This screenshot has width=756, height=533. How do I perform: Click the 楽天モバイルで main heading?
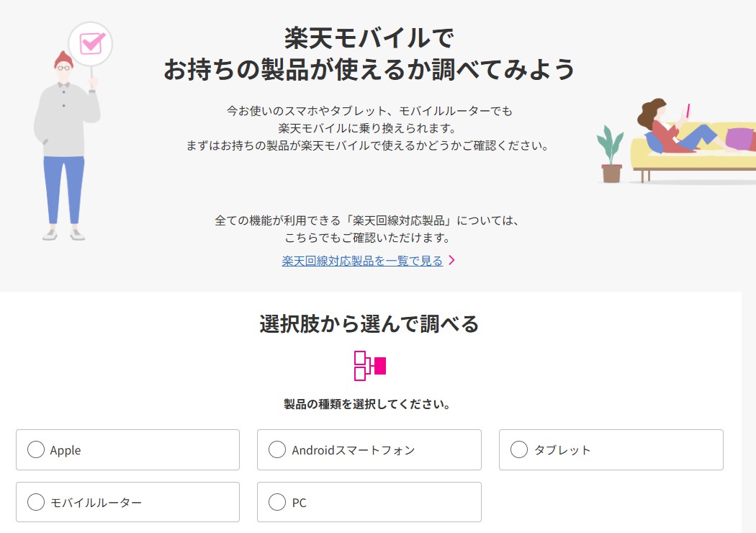click(369, 37)
